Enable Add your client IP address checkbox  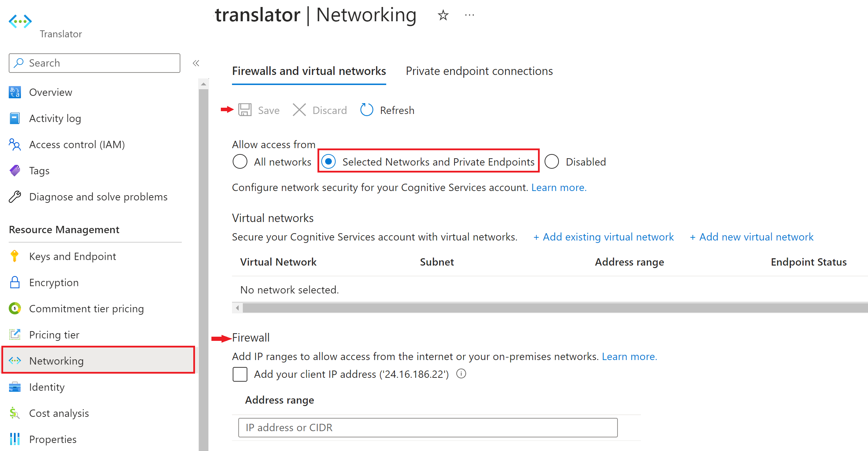coord(240,375)
